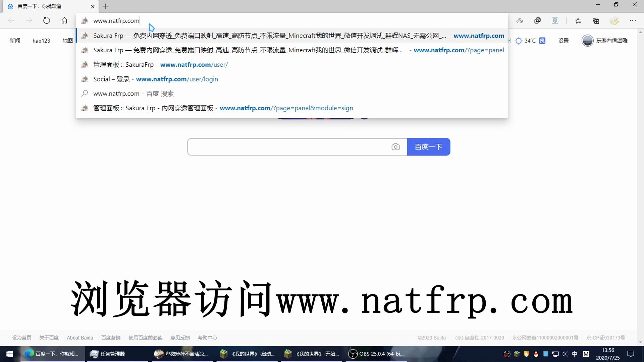This screenshot has height=362, width=644.
Task: Click the page scrollbar down arrow
Action: (641, 342)
